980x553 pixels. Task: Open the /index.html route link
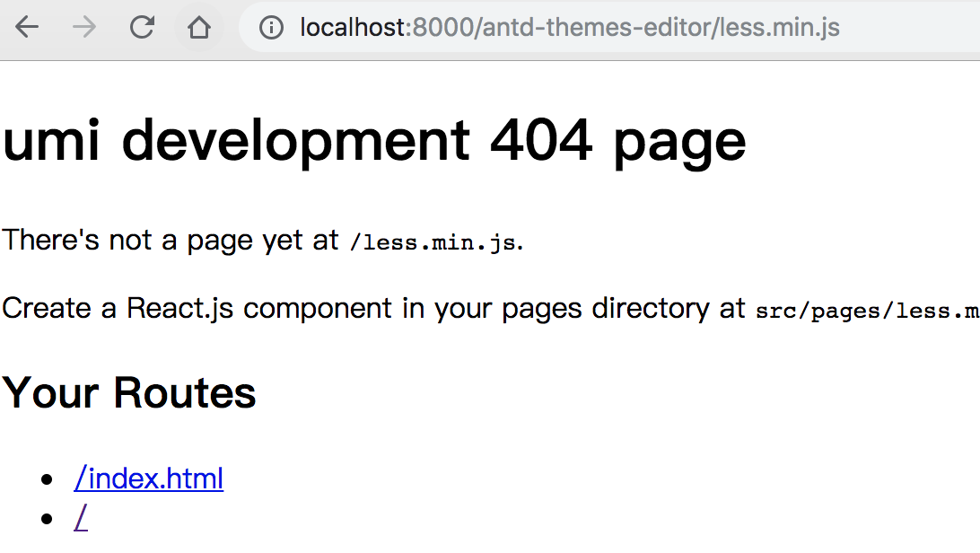coord(149,478)
